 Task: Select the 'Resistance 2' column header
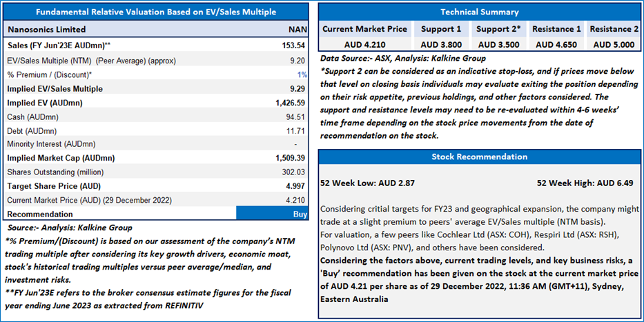coord(614,29)
